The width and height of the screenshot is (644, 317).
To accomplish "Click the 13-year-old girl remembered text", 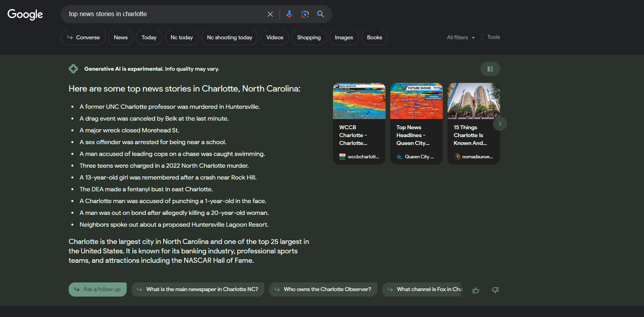I will coord(168,178).
